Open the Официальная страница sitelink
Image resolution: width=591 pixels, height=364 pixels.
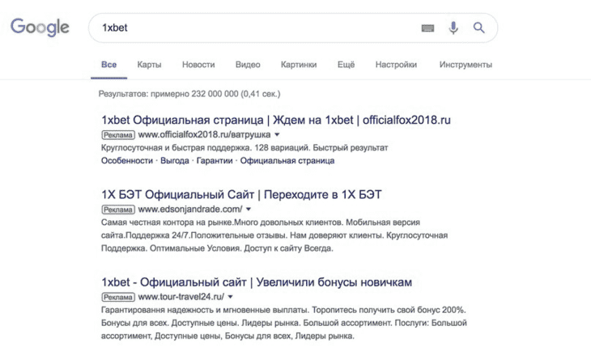tap(287, 161)
